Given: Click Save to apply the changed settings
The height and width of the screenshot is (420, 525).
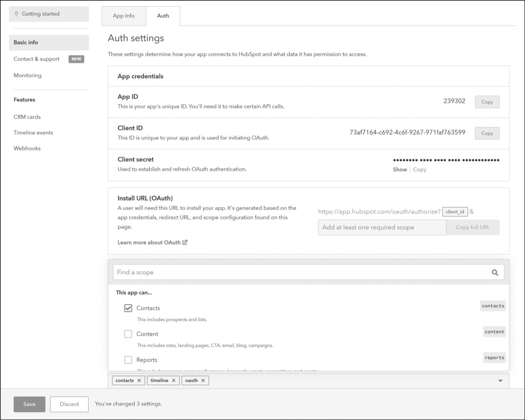Looking at the screenshot, I should (29, 404).
